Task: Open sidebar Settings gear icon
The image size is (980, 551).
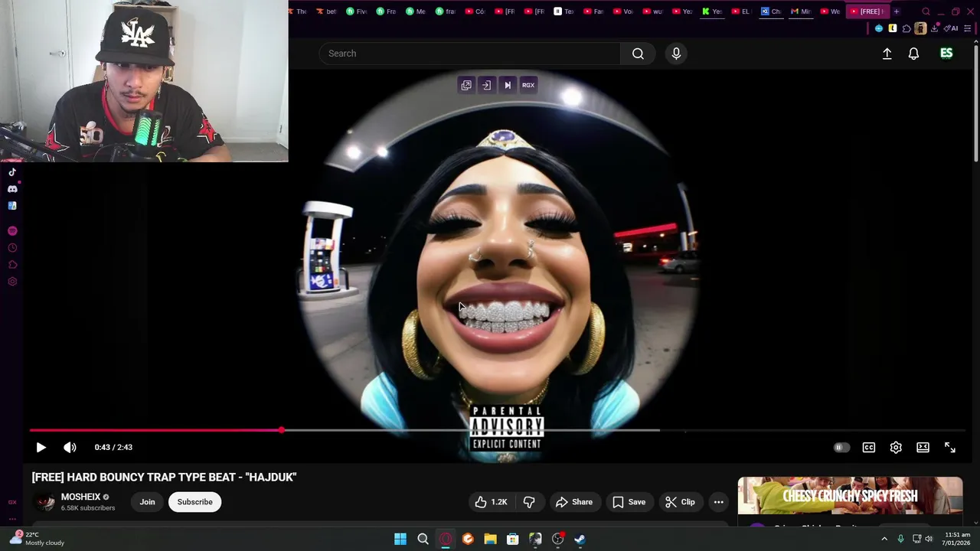Action: click(x=12, y=282)
